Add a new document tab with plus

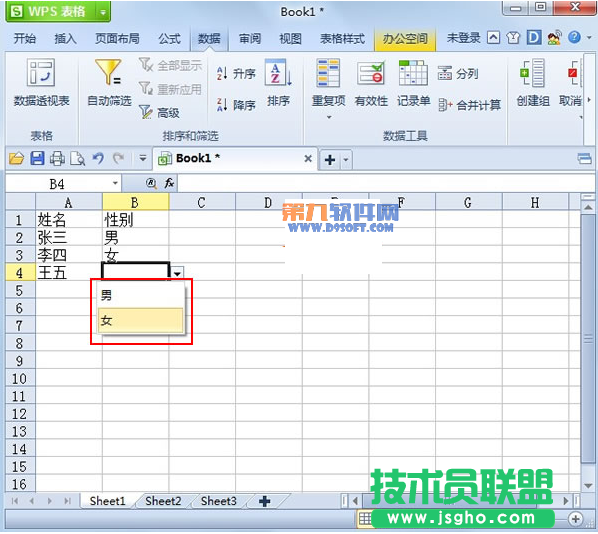[x=330, y=159]
